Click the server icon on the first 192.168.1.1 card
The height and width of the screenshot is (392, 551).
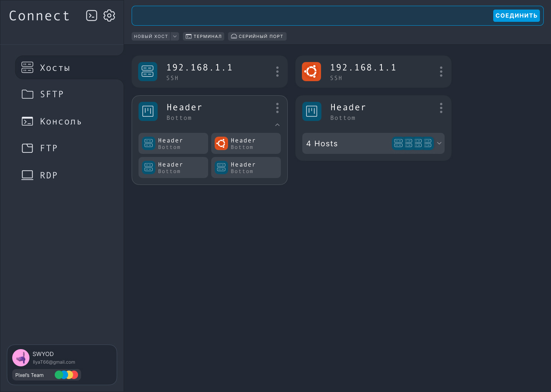coord(148,71)
